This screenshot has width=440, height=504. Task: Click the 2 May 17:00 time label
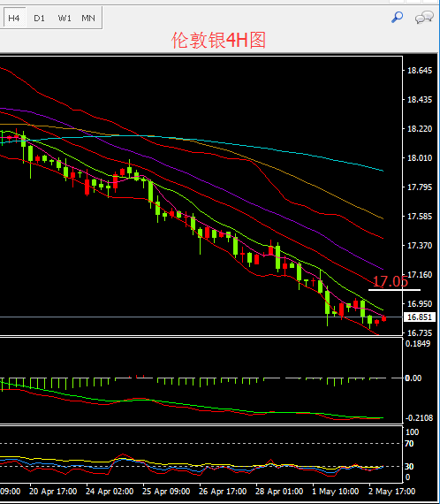[392, 492]
